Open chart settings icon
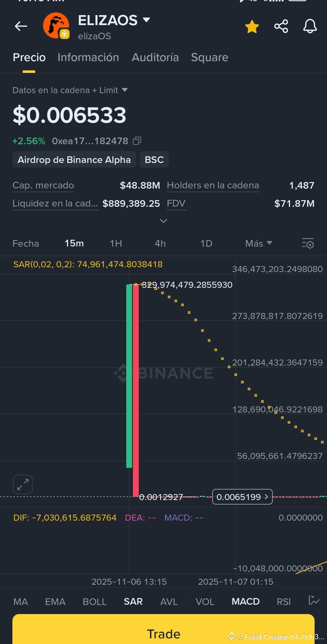Image resolution: width=327 pixels, height=644 pixels. point(308,243)
